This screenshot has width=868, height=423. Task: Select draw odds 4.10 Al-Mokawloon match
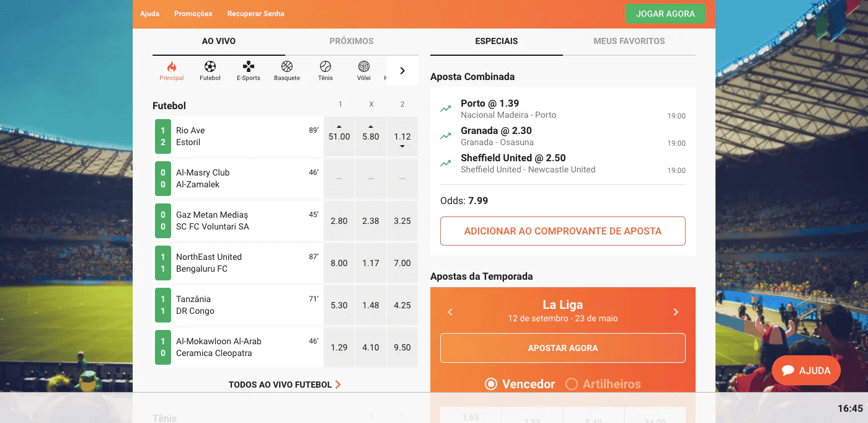(x=371, y=347)
